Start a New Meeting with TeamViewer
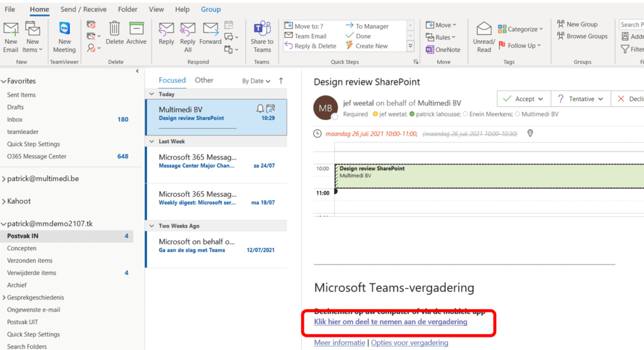This screenshot has height=350, width=644. (65, 38)
